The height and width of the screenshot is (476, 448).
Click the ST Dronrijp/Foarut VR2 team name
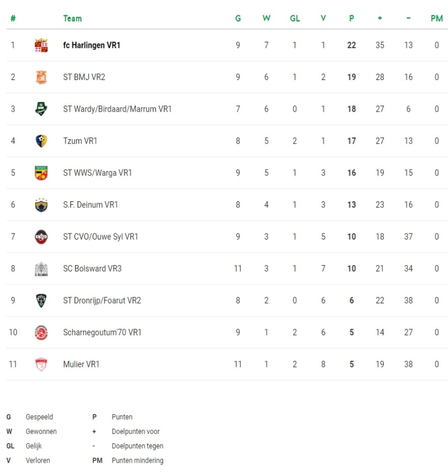102,300
